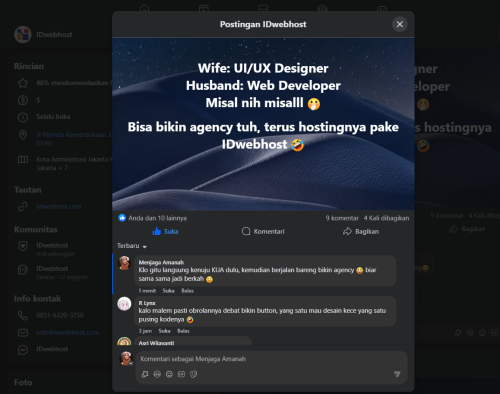Open the like reaction icon beside 'Anda dan 10 lainnya'
The width and height of the screenshot is (500, 394).
[x=122, y=218]
